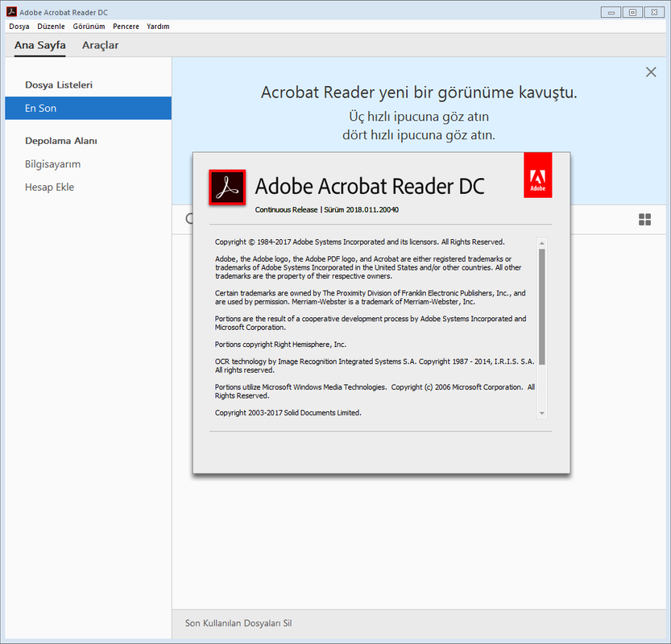
Task: Click the credits scrollbar thumb
Action: (x=542, y=307)
